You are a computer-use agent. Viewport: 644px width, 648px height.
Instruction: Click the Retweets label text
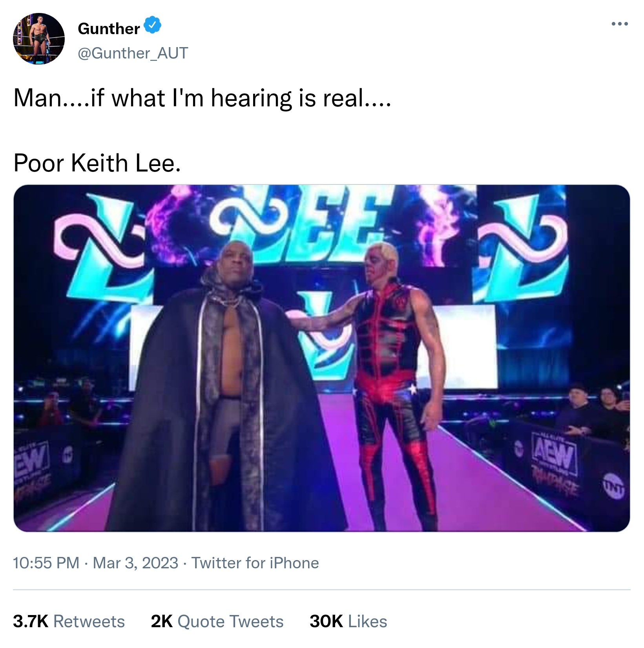(89, 621)
